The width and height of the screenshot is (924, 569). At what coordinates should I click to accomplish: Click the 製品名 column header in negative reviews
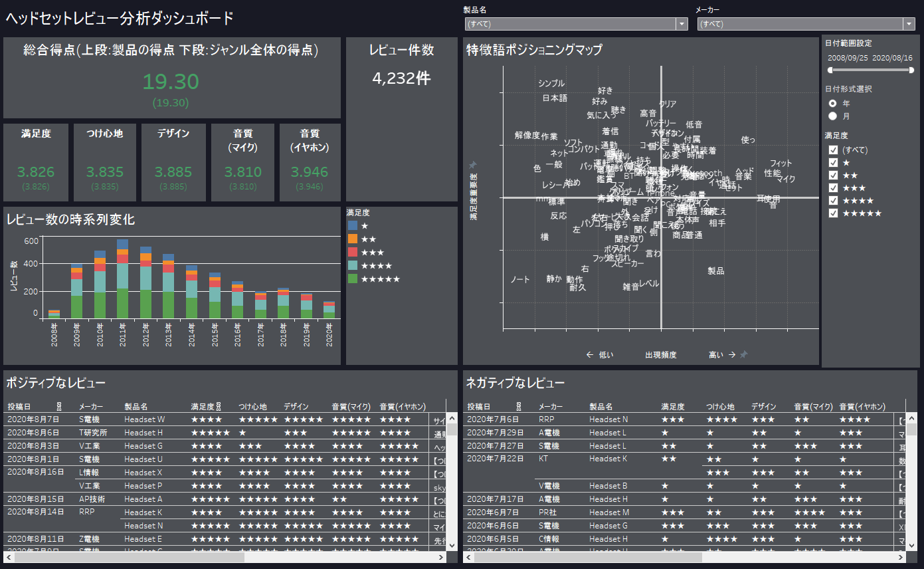tap(601, 406)
